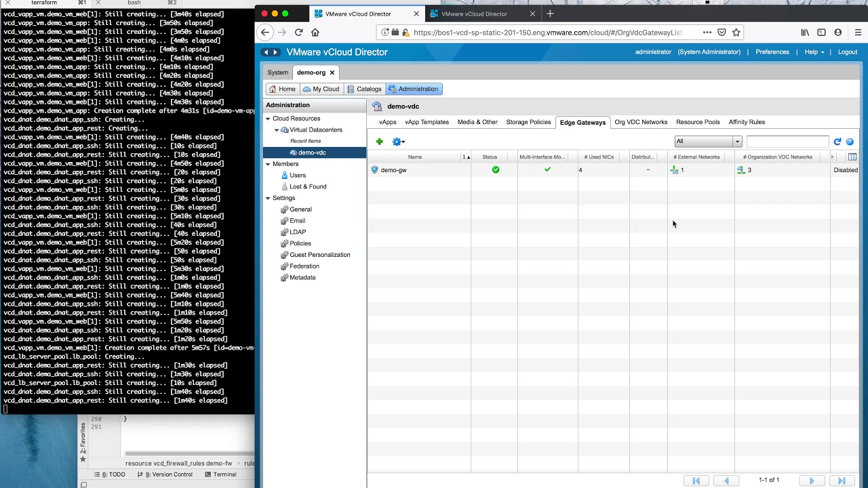Switch to the Resource Pools tab
The width and height of the screenshot is (868, 488).
698,122
